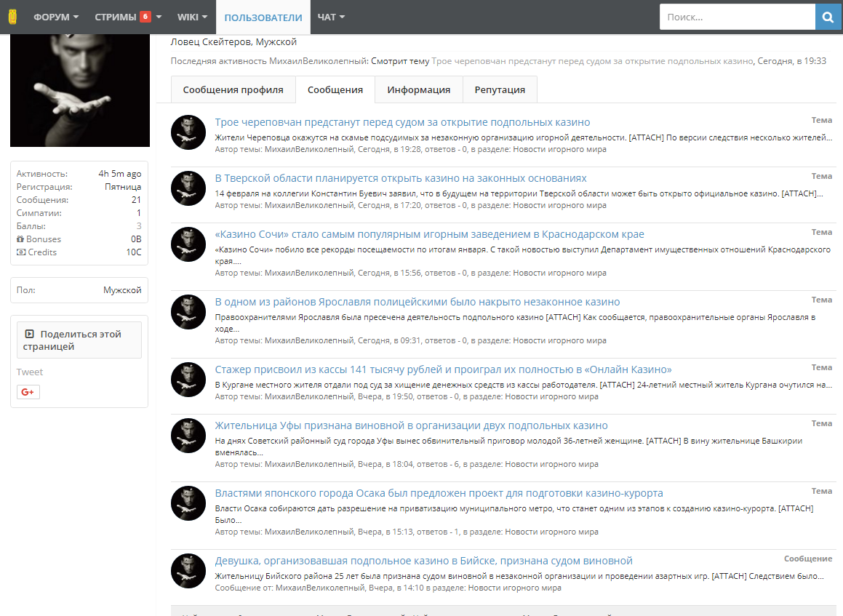Click 'Новости игорного мира' under Тверской области topic
The image size is (843, 616).
point(559,205)
